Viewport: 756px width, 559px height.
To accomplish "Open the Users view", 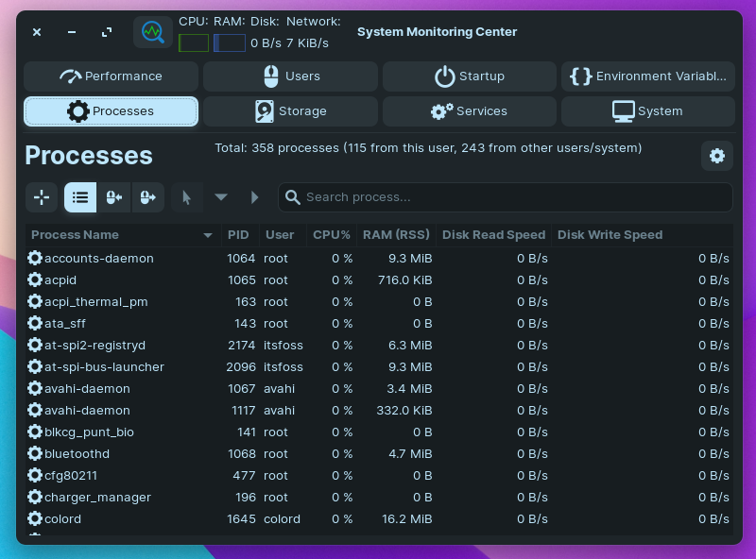I will point(289,76).
